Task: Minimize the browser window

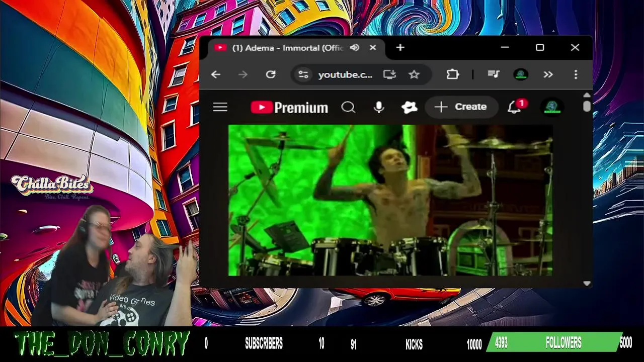Action: [505, 48]
